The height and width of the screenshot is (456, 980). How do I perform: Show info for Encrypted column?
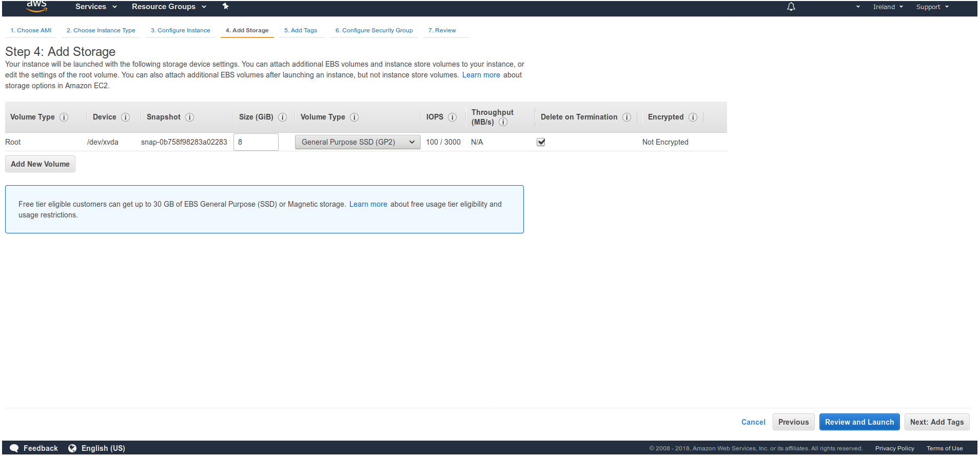click(x=693, y=117)
